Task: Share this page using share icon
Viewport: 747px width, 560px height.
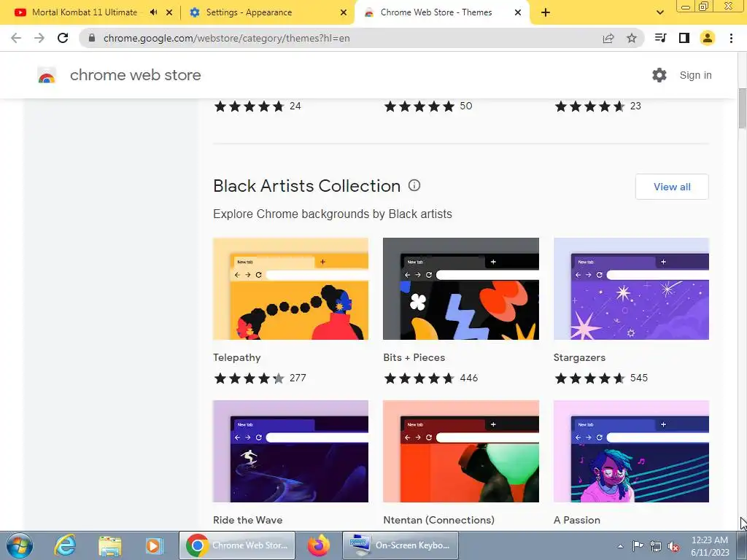Action: 608,38
